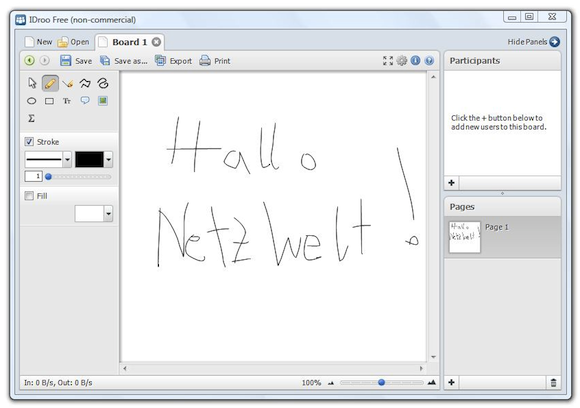This screenshot has width=580, height=408.
Task: Click the white fill color swatch
Action: coord(89,213)
